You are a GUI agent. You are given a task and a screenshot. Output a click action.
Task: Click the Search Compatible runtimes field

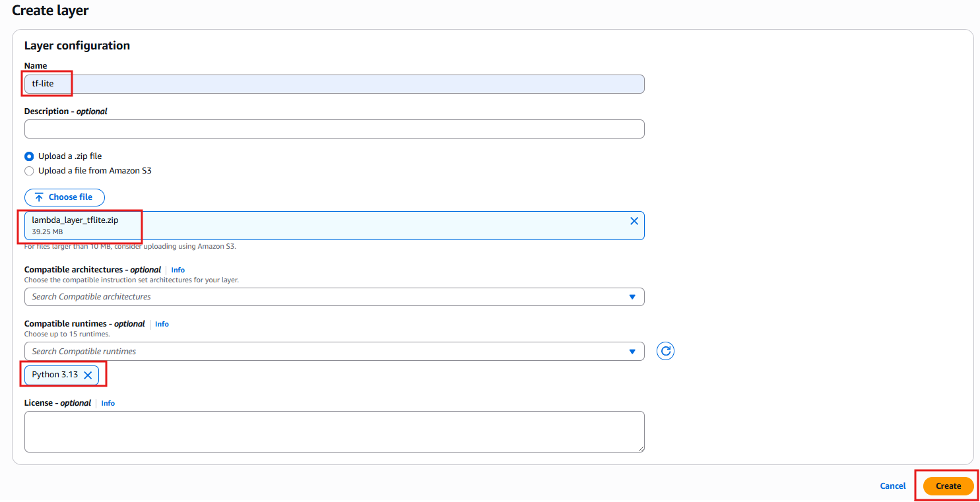323,352
